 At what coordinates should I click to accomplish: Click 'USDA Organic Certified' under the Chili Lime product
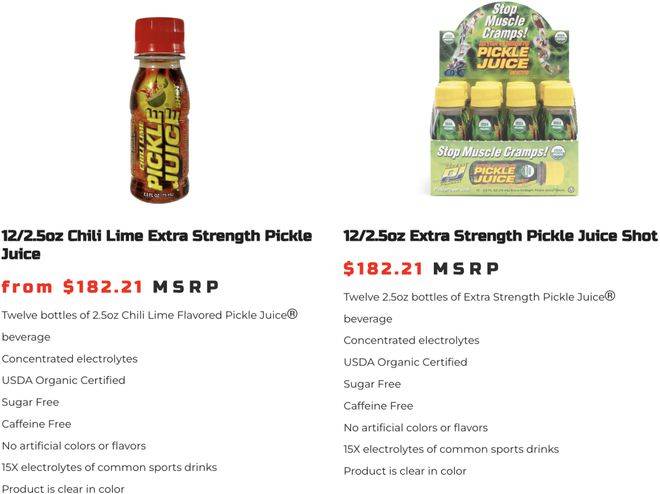point(64,380)
